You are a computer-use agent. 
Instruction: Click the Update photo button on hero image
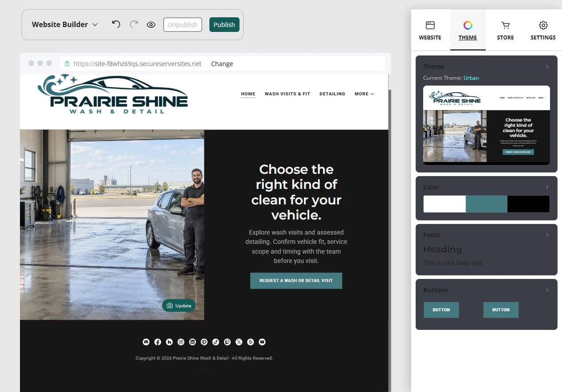179,306
